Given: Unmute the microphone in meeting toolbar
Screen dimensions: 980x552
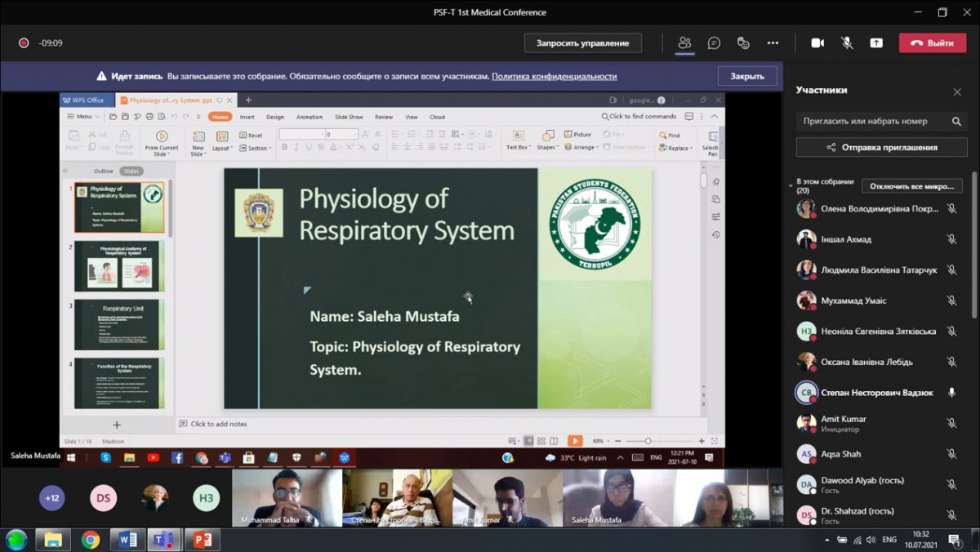Looking at the screenshot, I should coord(847,43).
